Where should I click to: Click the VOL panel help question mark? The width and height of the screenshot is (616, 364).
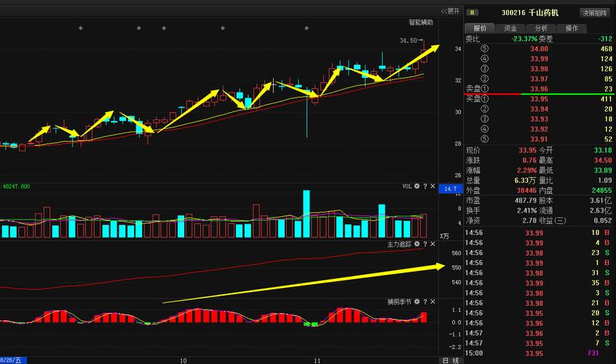425,186
